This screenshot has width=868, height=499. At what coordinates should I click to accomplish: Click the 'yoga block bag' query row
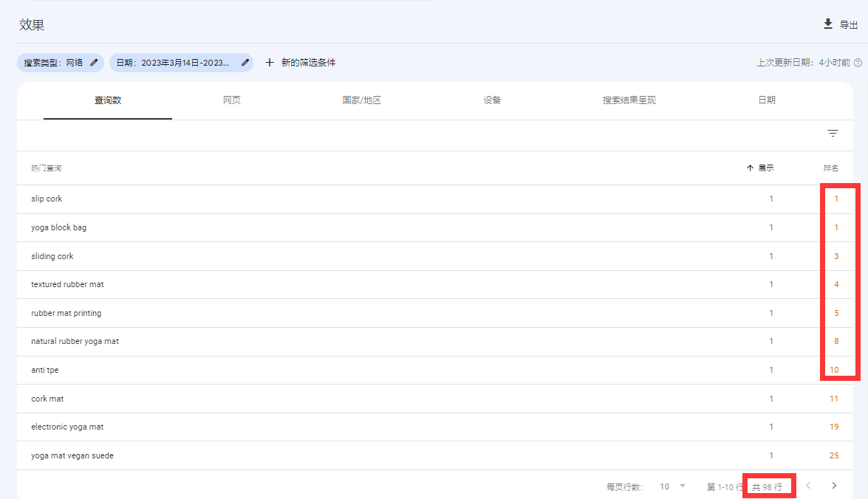(59, 227)
